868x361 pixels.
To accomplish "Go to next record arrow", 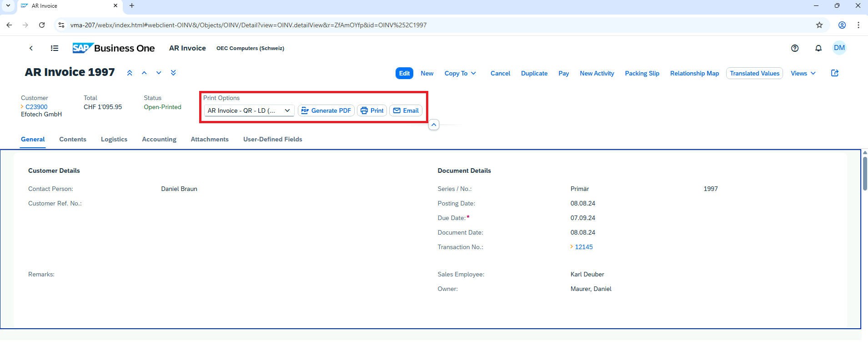I will 159,73.
